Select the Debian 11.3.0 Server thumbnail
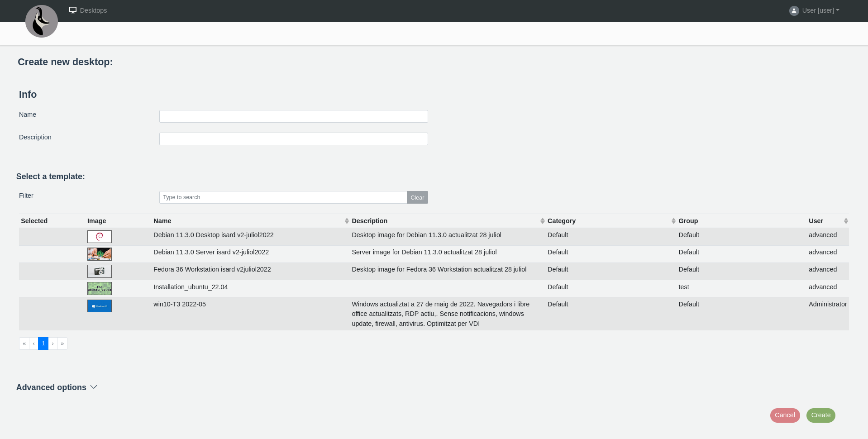This screenshot has height=439, width=868. pyautogui.click(x=100, y=254)
